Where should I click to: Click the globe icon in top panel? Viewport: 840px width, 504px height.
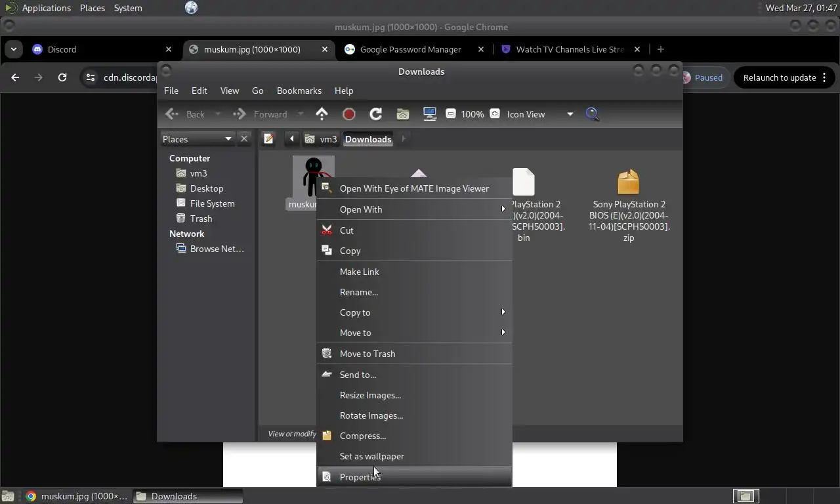[x=191, y=8]
